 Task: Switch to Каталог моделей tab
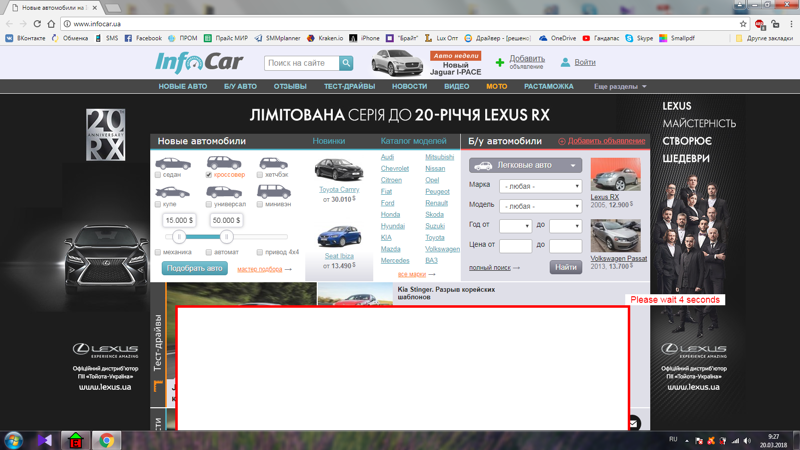(413, 141)
